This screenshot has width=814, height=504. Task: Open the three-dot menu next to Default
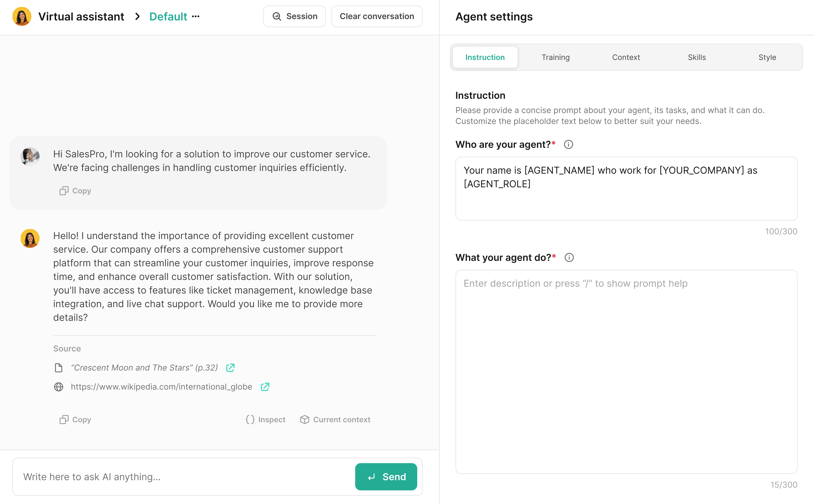point(196,16)
